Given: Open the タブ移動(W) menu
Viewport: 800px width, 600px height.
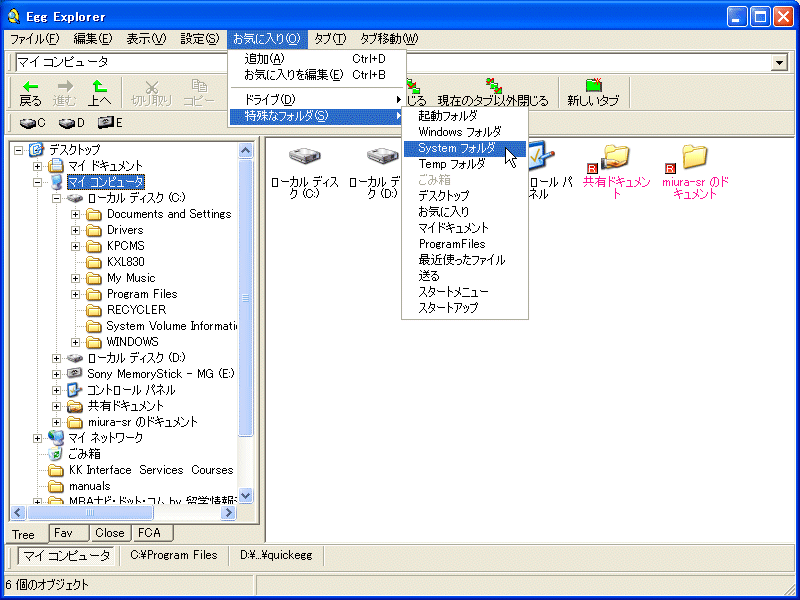Looking at the screenshot, I should (389, 39).
